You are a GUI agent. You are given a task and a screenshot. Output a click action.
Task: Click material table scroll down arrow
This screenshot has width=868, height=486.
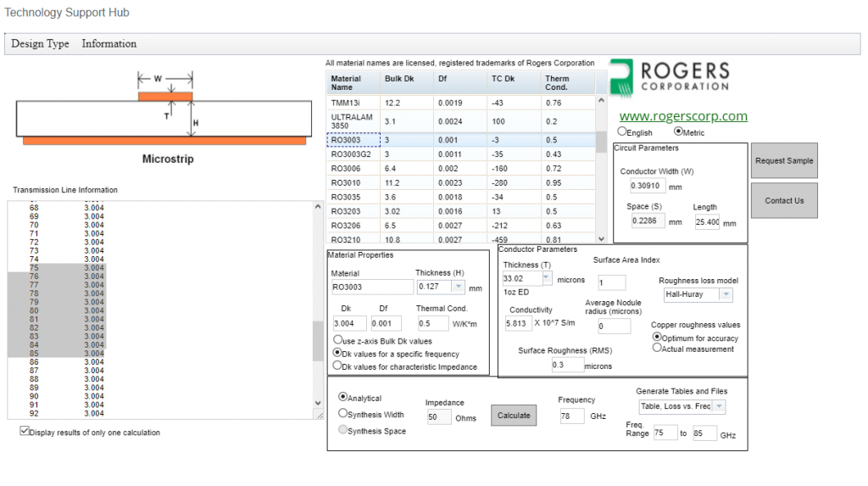pos(601,239)
